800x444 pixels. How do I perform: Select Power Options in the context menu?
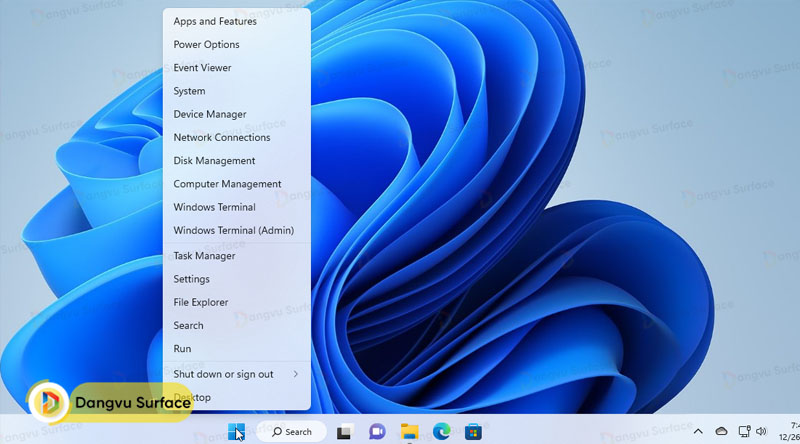[237, 44]
